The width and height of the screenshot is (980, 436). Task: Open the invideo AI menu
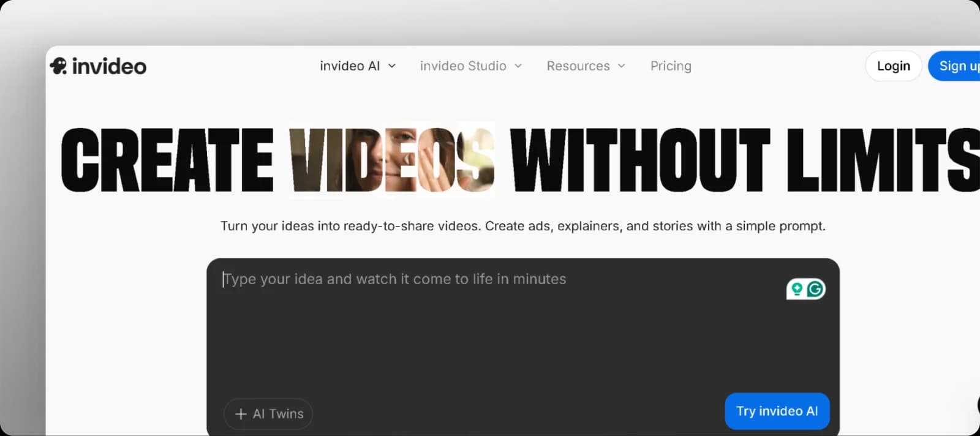tap(358, 66)
